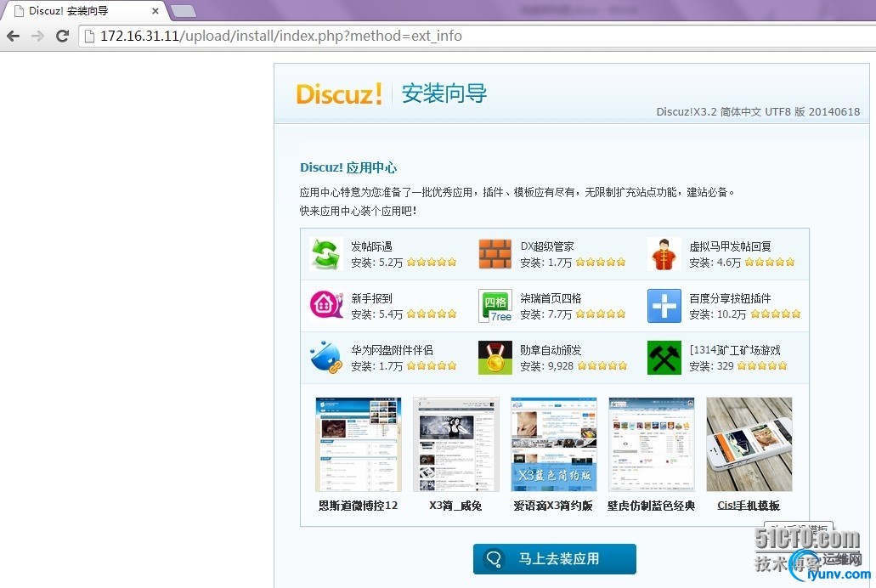
Task: Go back with the browser back arrow
Action: tap(14, 37)
